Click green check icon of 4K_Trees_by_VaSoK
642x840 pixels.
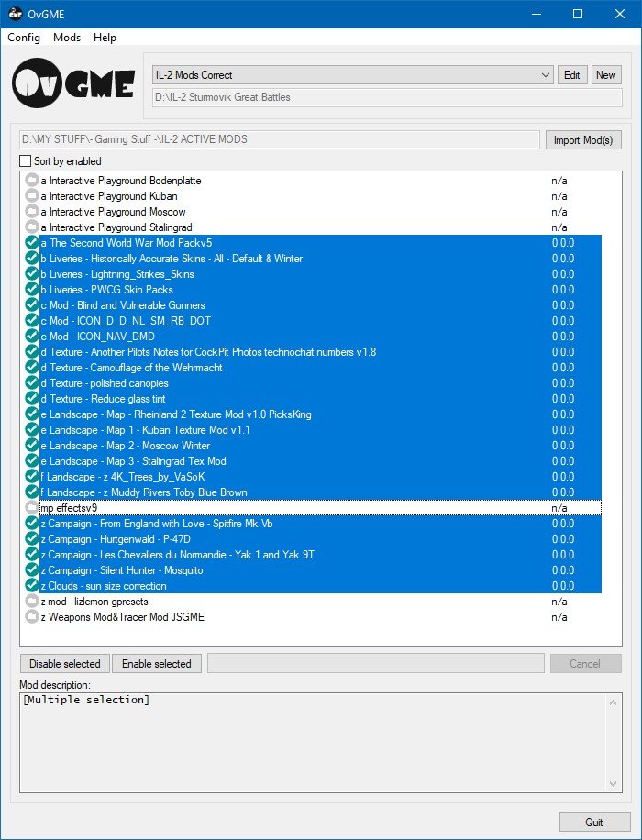(x=31, y=476)
